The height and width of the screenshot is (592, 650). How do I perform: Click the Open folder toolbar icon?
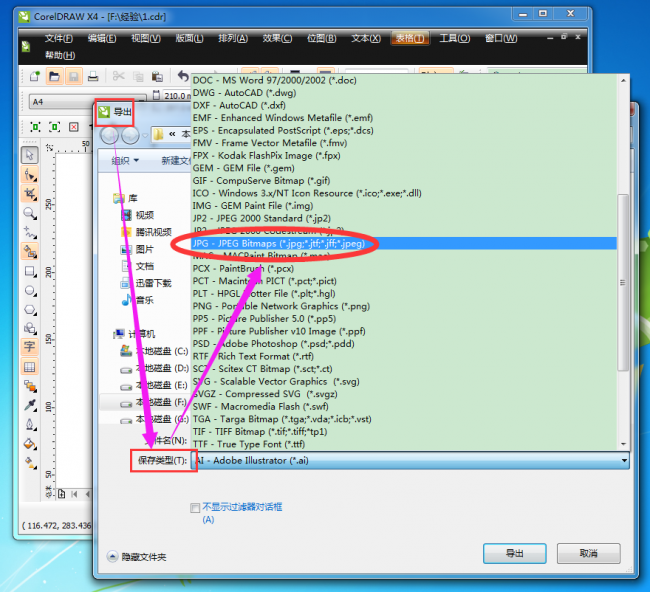click(54, 76)
